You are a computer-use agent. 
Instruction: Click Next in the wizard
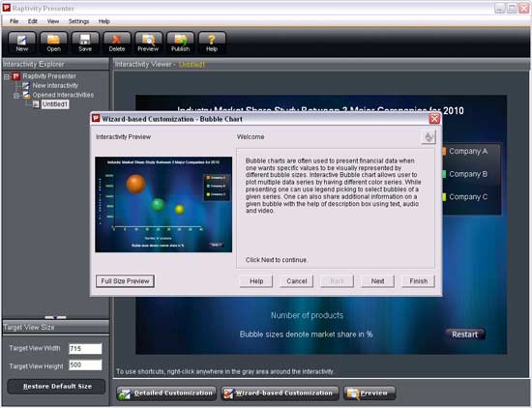[x=377, y=281]
